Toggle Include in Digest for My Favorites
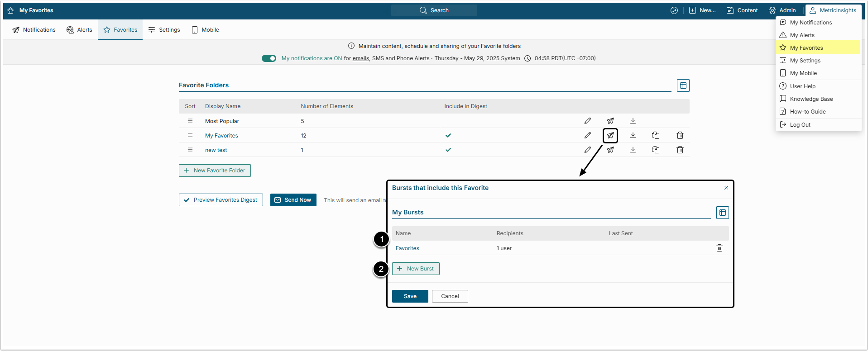The height and width of the screenshot is (351, 868). [x=448, y=135]
